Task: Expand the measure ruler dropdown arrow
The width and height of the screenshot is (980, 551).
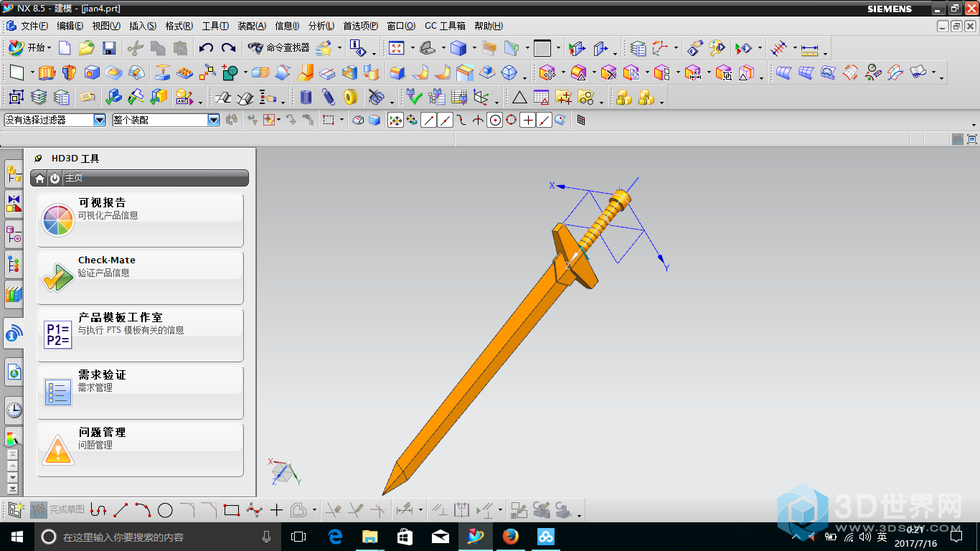Action: [x=825, y=53]
